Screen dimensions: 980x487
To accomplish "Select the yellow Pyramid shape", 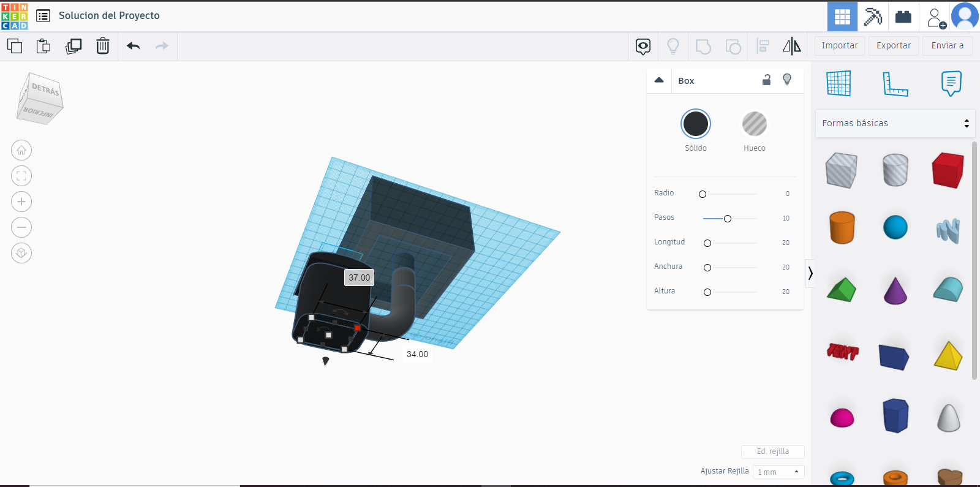I will coord(948,355).
